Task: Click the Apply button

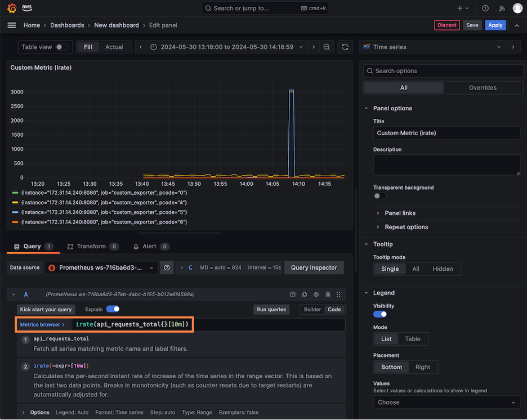Action: (x=495, y=25)
